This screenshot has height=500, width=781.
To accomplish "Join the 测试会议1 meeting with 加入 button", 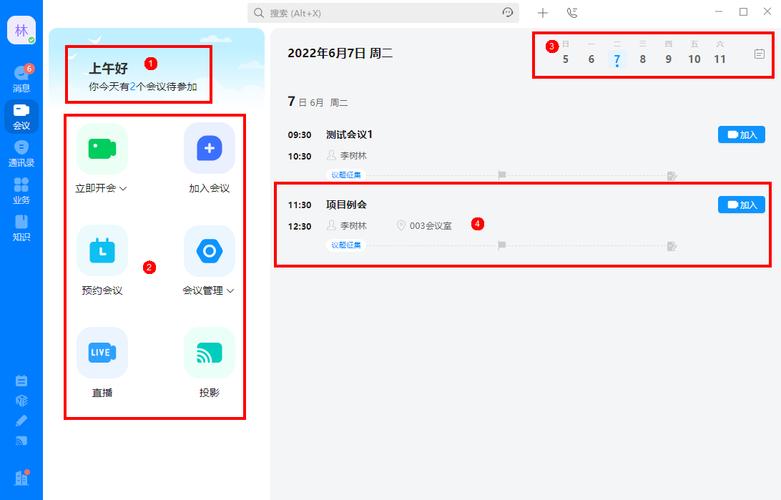I will (x=741, y=135).
